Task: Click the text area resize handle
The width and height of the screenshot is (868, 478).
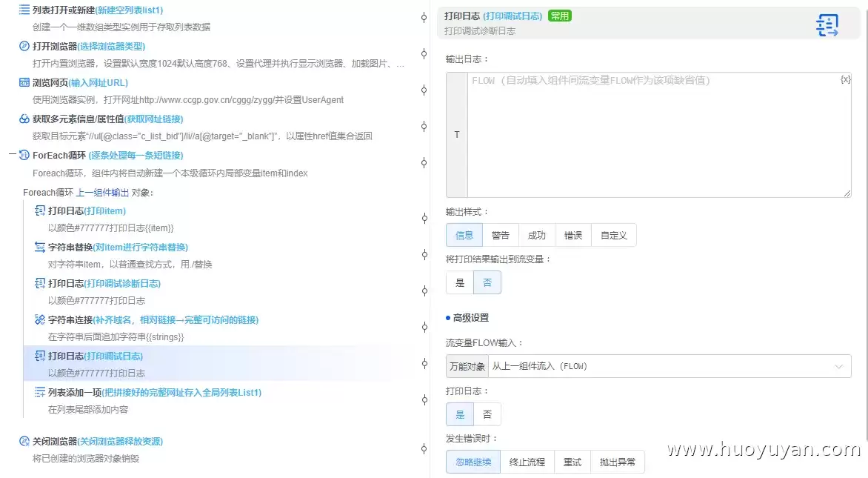Action: pos(847,193)
